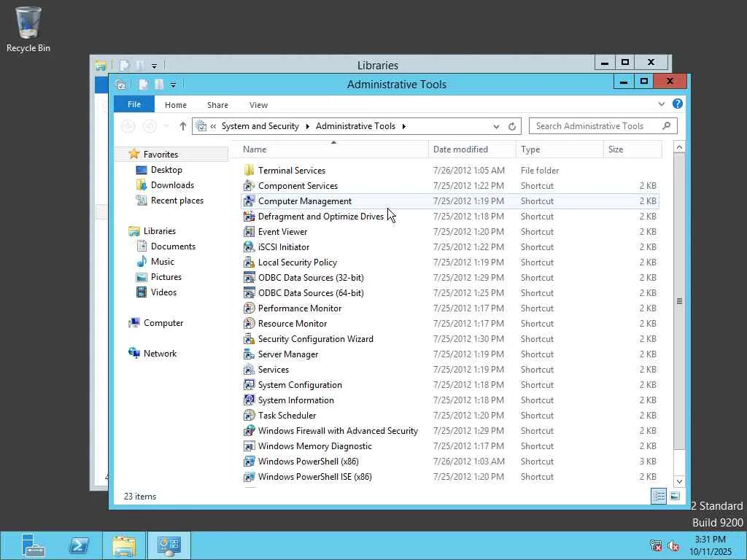Click the Performance Monitor icon
The image size is (747, 560).
click(249, 308)
